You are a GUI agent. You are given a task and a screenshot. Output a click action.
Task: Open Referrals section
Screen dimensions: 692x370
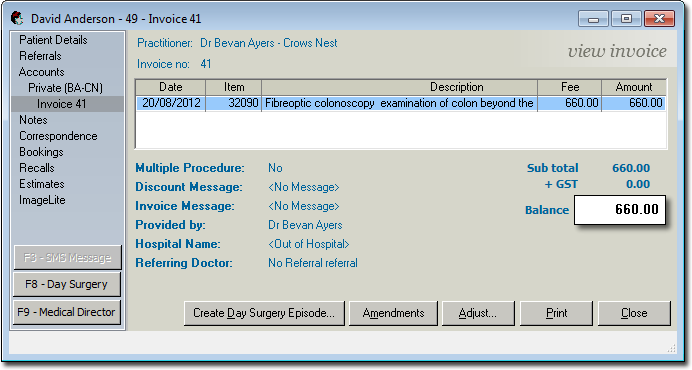point(40,56)
